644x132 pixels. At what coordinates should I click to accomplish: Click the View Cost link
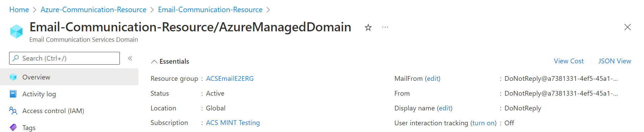click(569, 61)
